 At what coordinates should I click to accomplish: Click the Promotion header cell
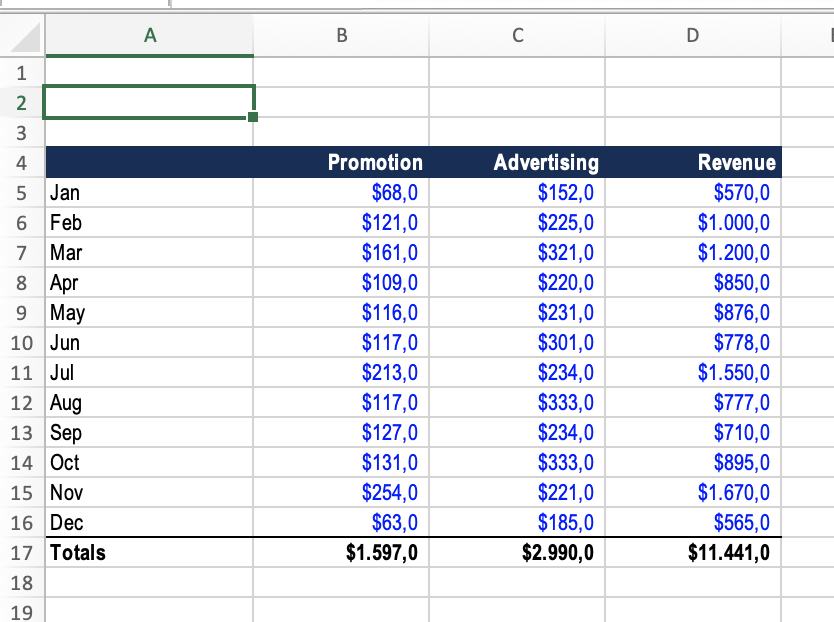(x=341, y=162)
